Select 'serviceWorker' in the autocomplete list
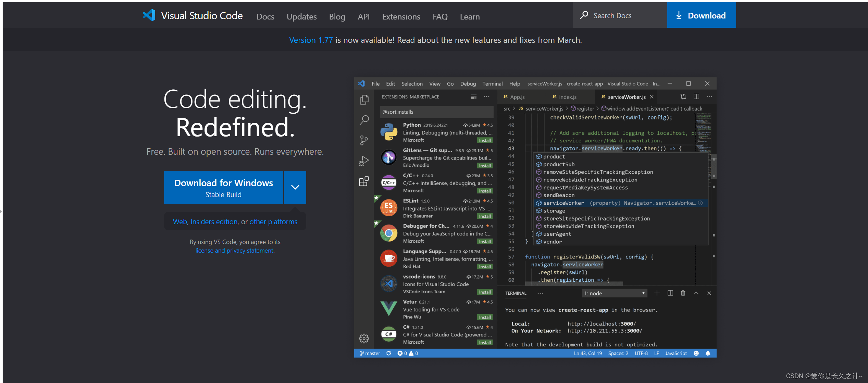868x383 pixels. click(x=621, y=203)
